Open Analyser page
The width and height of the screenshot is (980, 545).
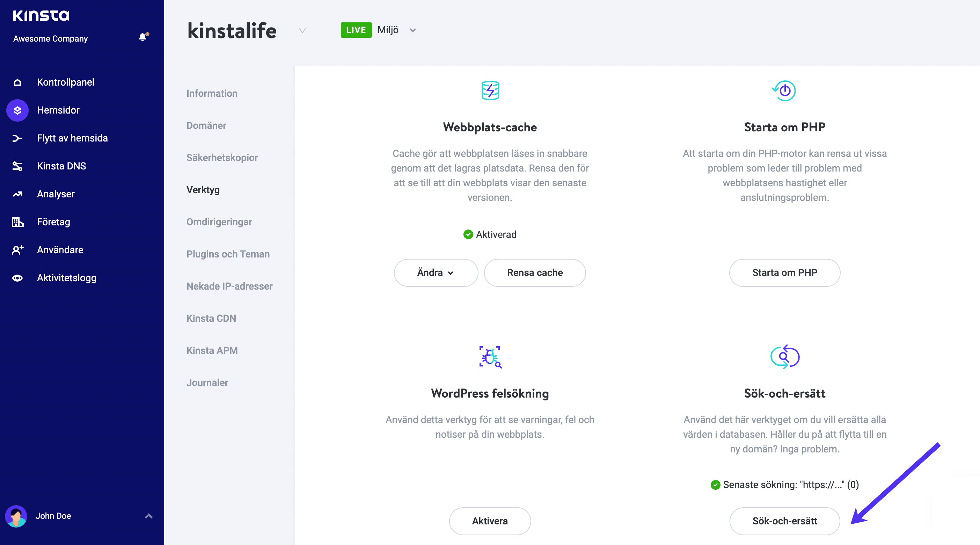tap(56, 194)
